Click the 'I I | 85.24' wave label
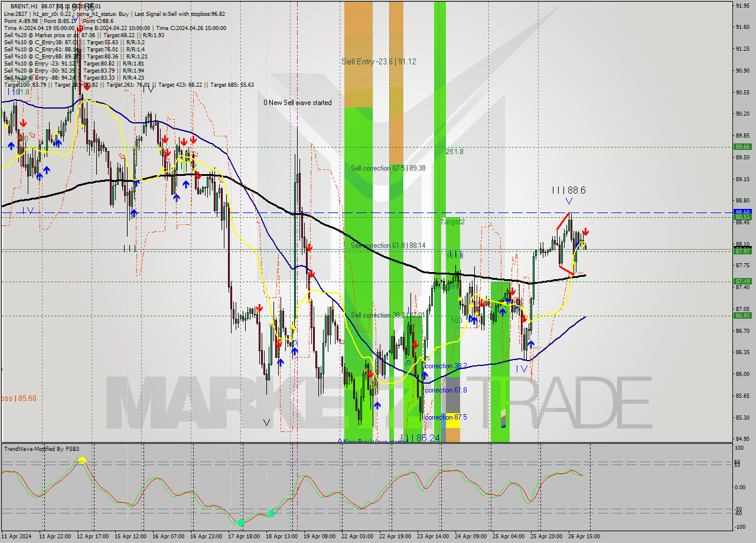 tap(420, 439)
